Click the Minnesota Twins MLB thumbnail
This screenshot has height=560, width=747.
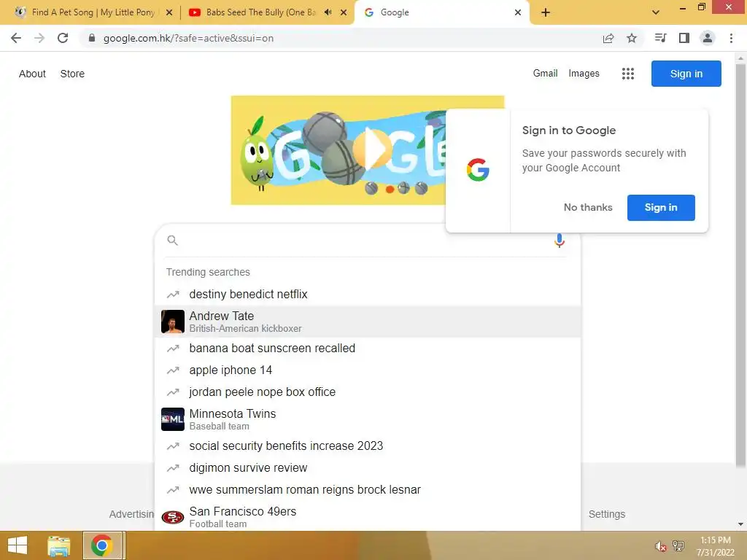pos(172,419)
